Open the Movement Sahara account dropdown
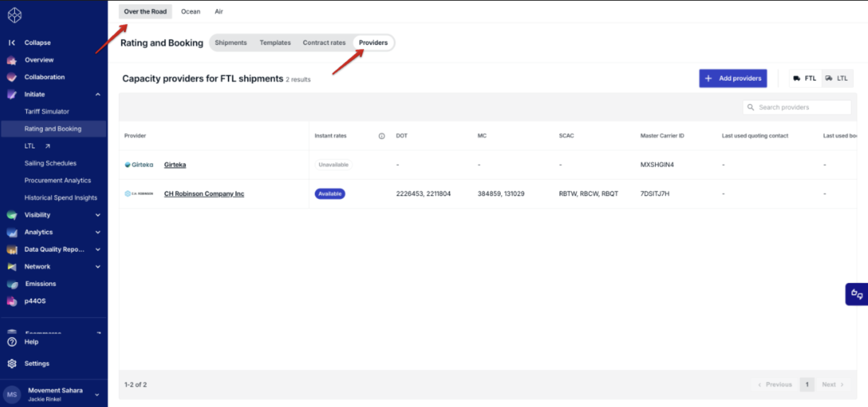Screen dimensions: 868x407 tap(97, 395)
